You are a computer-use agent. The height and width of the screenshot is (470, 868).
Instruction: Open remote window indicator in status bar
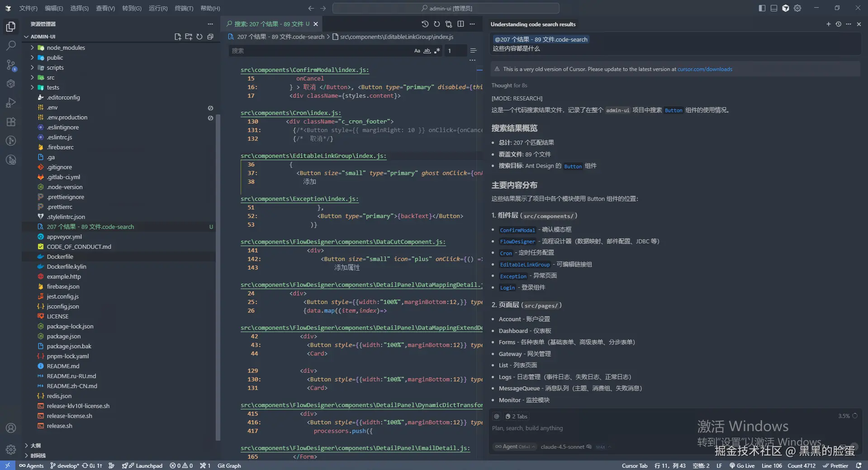(x=8, y=465)
